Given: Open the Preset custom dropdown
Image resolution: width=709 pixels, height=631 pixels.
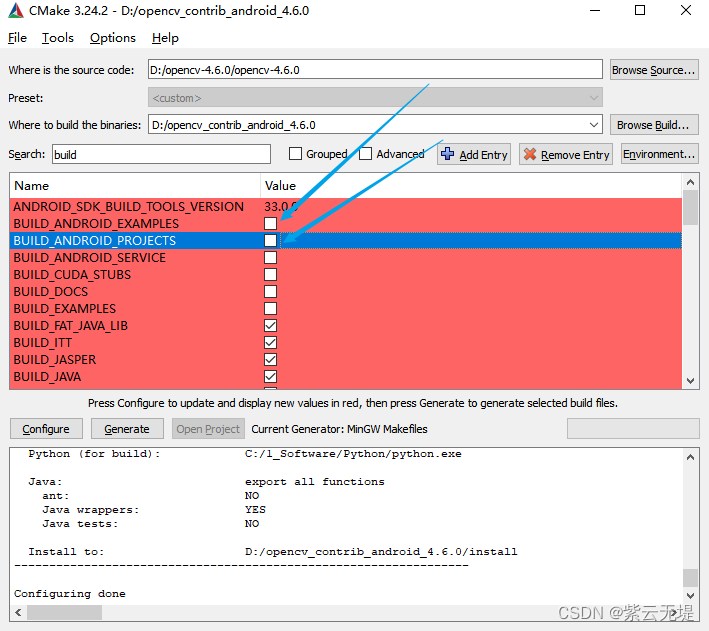Looking at the screenshot, I should click(375, 98).
